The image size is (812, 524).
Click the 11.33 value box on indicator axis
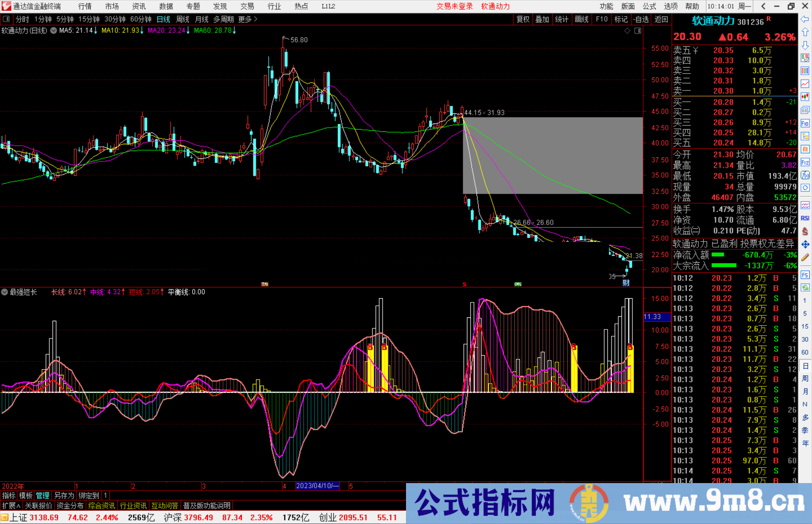657,317
